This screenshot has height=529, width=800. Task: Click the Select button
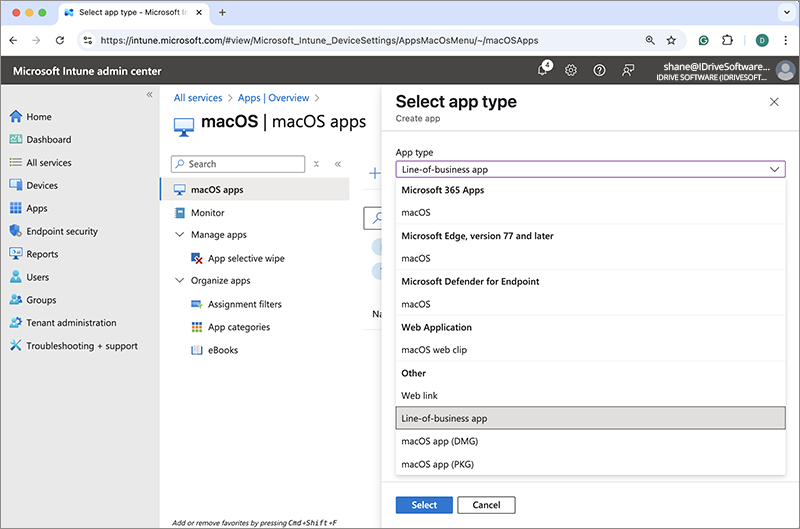424,505
